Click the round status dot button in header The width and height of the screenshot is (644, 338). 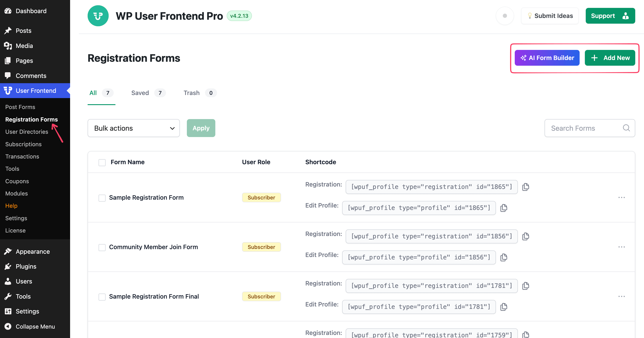(505, 16)
